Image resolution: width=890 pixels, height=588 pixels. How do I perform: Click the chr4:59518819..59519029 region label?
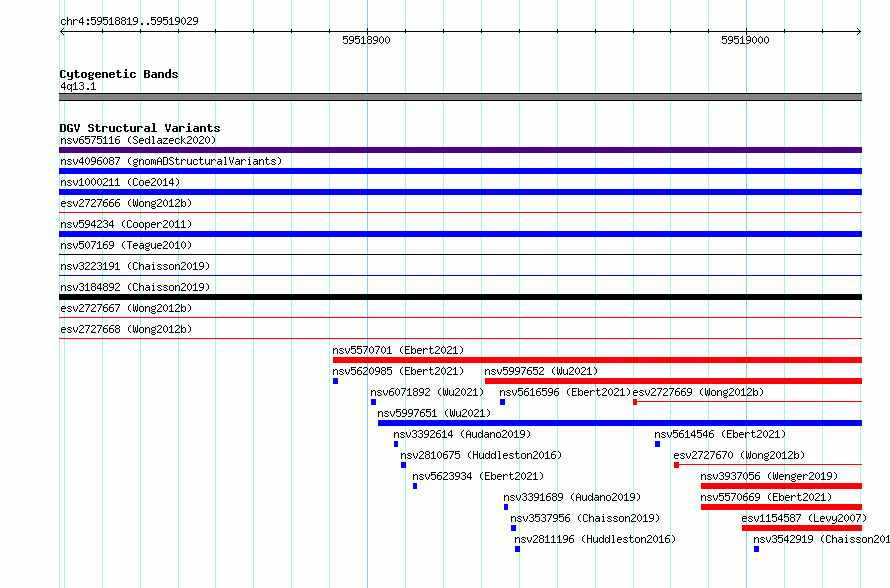coord(129,21)
